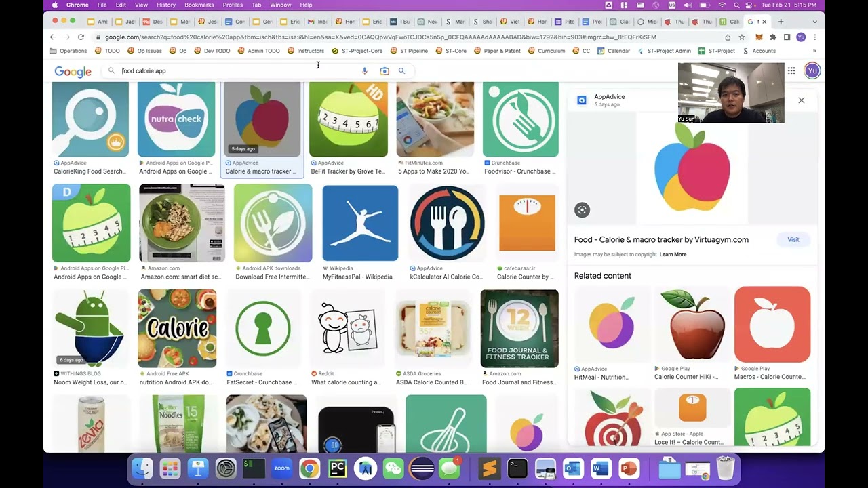Image resolution: width=868 pixels, height=488 pixels.
Task: Open PowerPoint in the Dock
Action: [629, 468]
